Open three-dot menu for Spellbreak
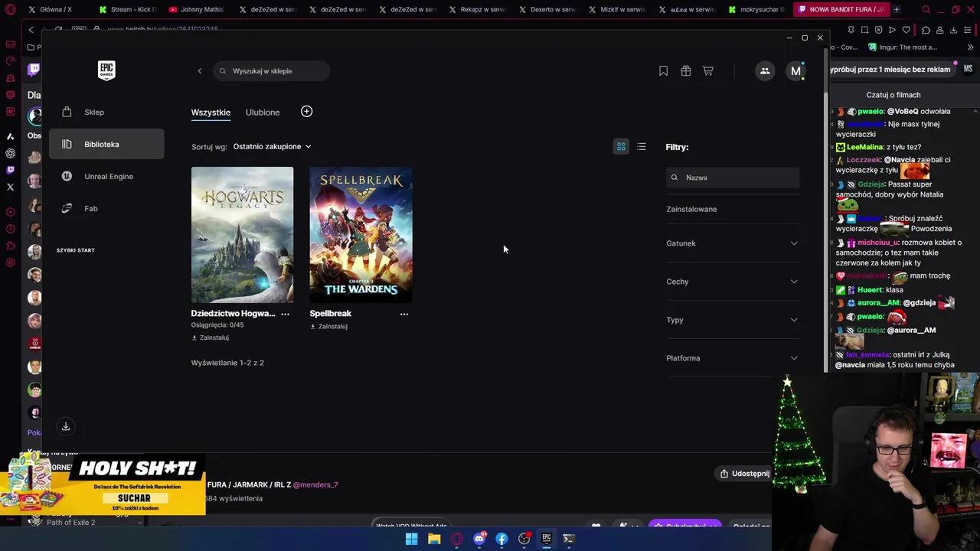The height and width of the screenshot is (551, 980). (x=404, y=314)
